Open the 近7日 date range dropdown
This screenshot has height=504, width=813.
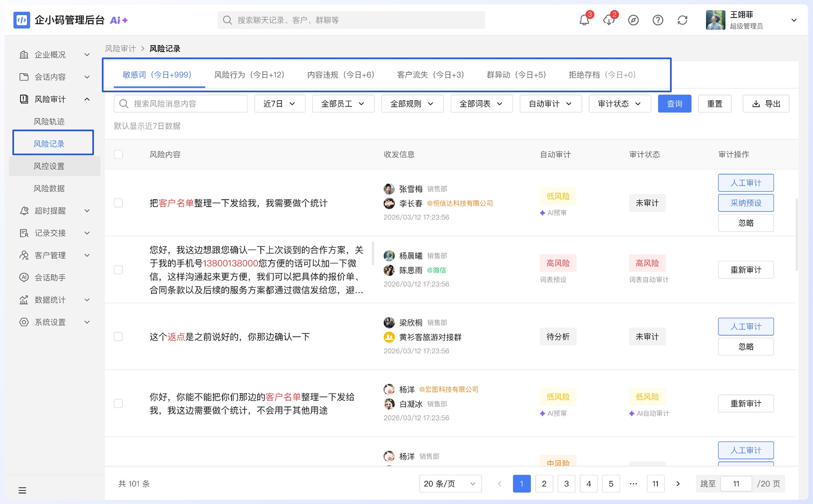279,104
